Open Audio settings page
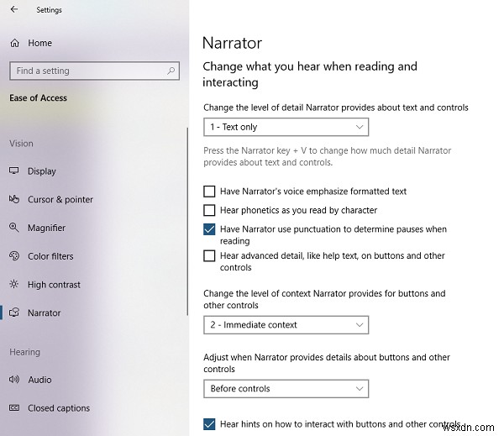This screenshot has width=504, height=436. click(39, 380)
